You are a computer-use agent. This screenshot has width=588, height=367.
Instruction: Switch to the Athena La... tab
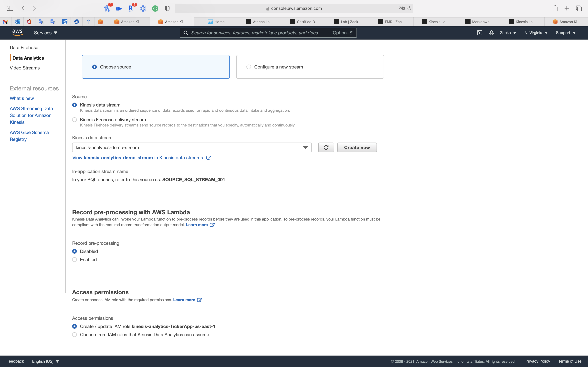260,22
